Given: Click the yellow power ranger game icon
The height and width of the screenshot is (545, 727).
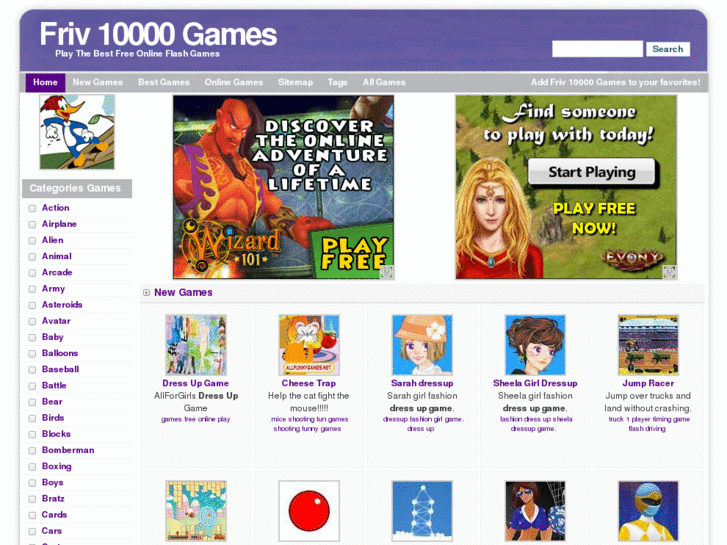Looking at the screenshot, I should 648,511.
